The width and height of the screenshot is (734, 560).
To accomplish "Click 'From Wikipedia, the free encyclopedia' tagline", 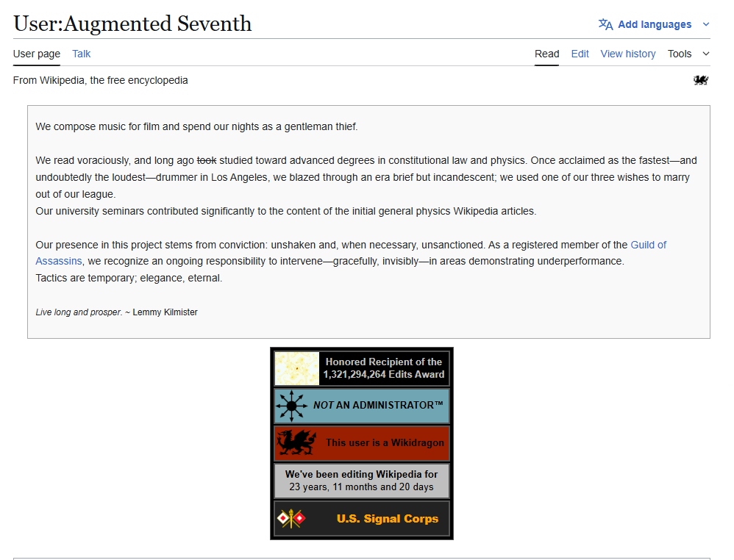I will pyautogui.click(x=100, y=80).
